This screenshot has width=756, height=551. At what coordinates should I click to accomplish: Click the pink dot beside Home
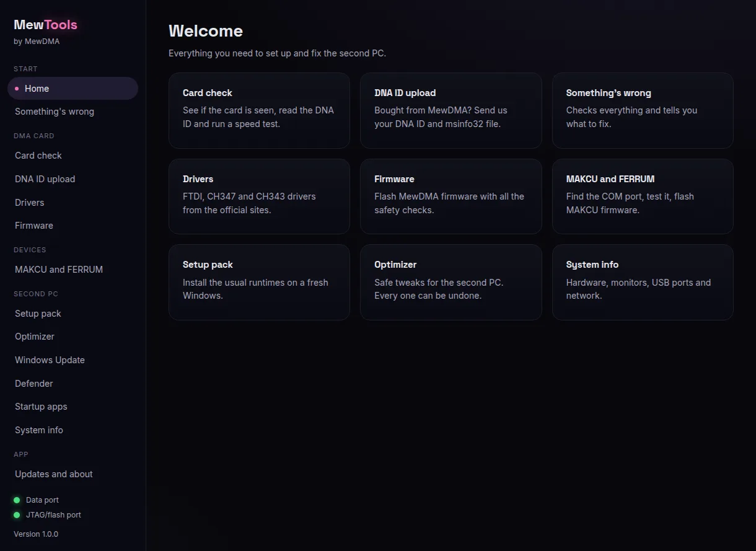[17, 89]
